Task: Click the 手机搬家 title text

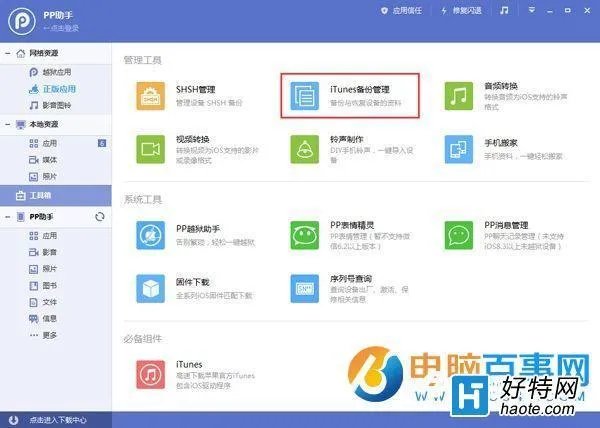Action: click(501, 143)
